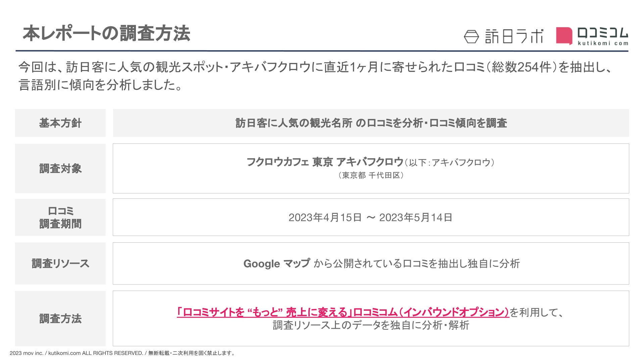Click the 口コミコム katakana logo text

(x=602, y=33)
